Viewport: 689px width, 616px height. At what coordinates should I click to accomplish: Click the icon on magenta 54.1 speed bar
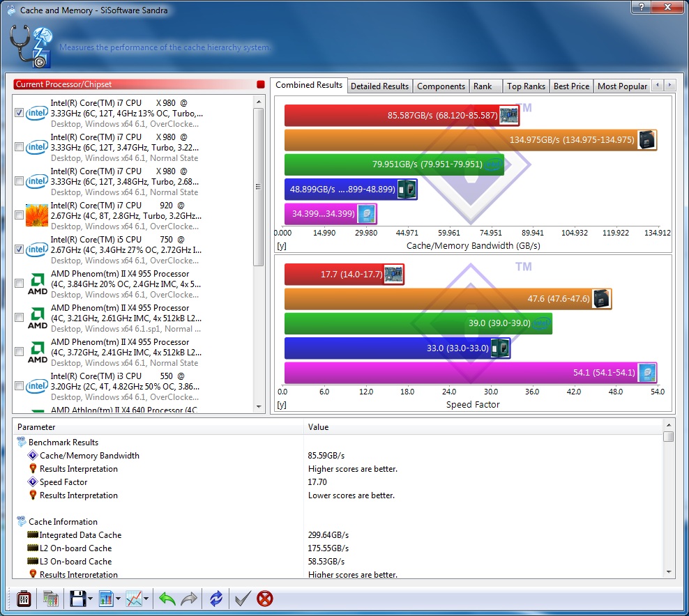tap(647, 373)
